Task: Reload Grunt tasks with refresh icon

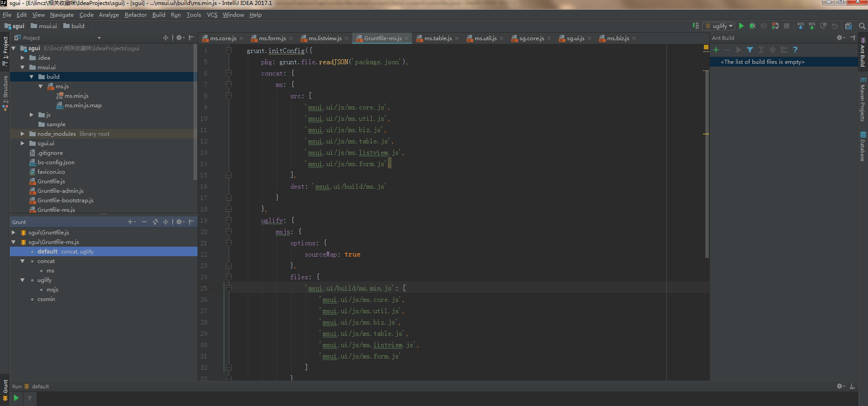Action: (x=156, y=222)
